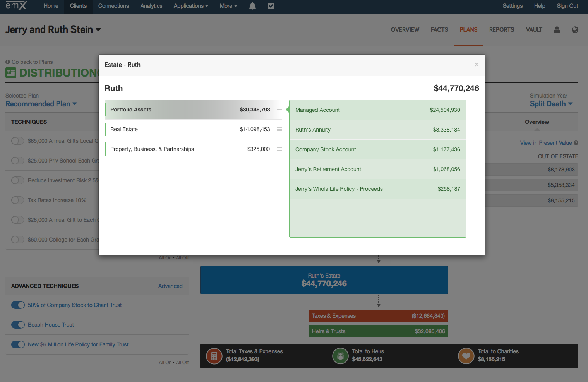Click the Ruth's Annuity entry

(378, 130)
